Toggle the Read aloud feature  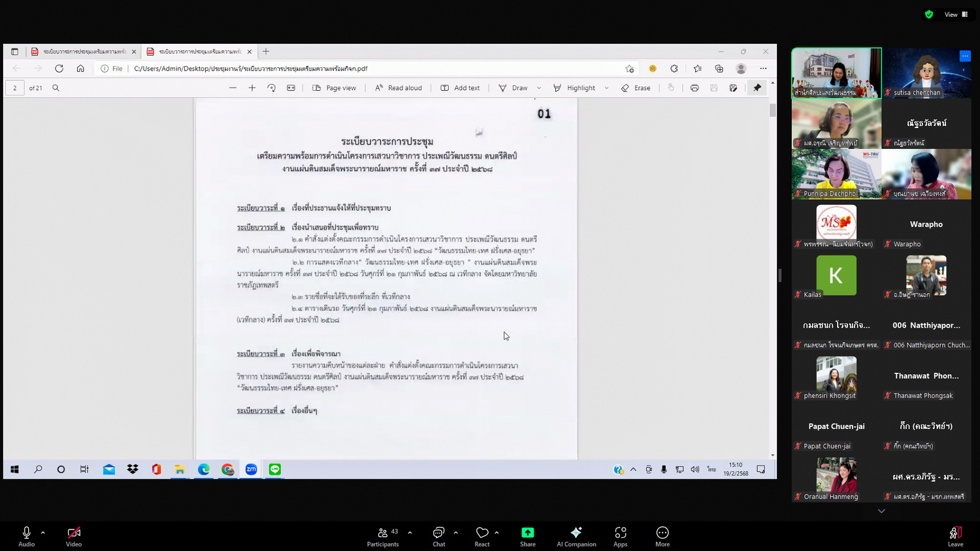point(398,88)
